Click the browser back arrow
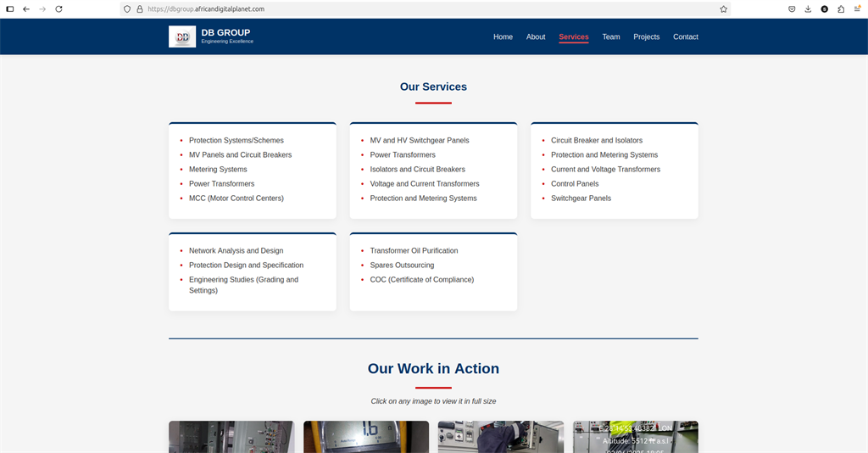 [26, 8]
